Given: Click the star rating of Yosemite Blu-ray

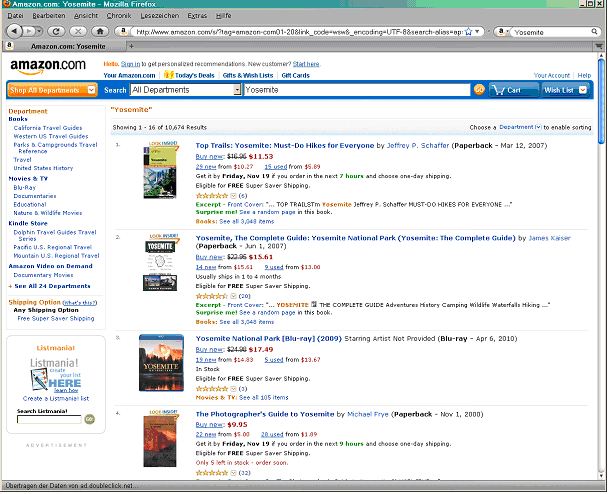Looking at the screenshot, I should point(212,389).
